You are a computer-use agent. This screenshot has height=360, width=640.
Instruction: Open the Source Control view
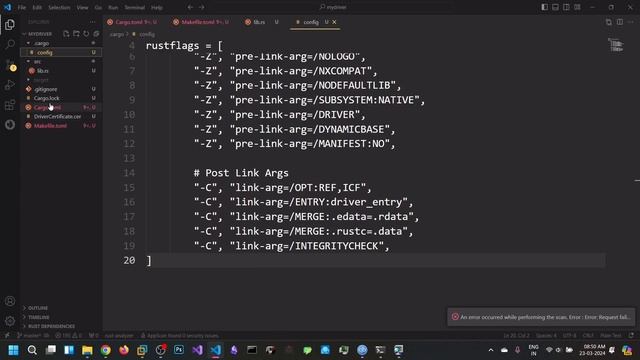tap(10, 64)
